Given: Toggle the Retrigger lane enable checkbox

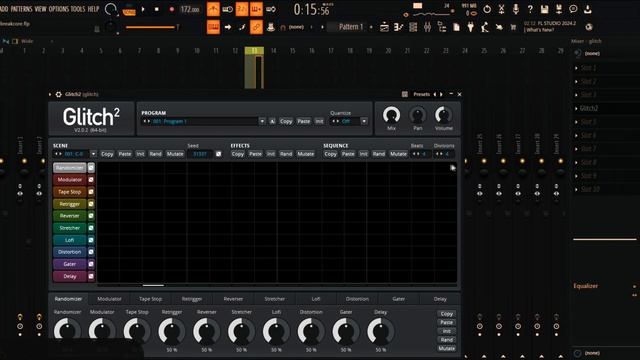Looking at the screenshot, I should tap(91, 204).
